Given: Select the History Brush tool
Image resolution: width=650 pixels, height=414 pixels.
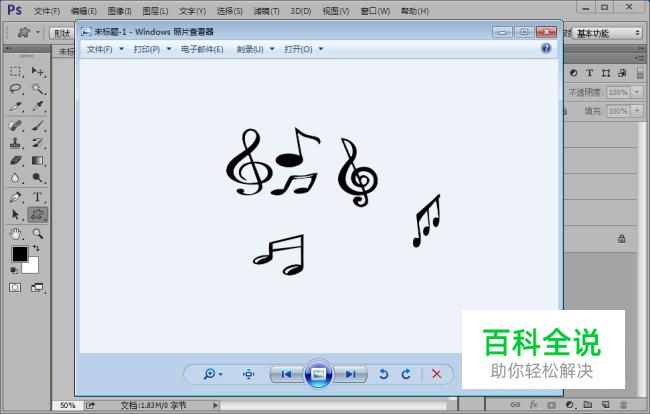Looking at the screenshot, I should pos(38,143).
